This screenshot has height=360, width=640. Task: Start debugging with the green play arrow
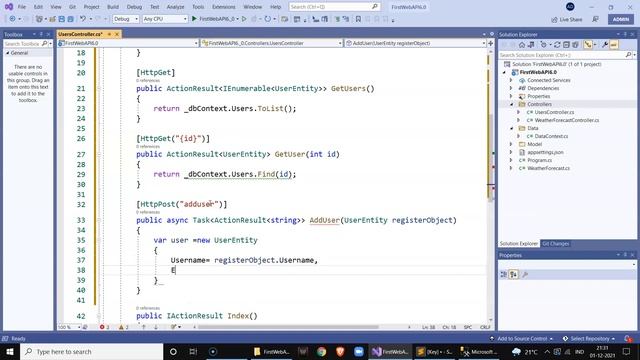click(x=194, y=19)
